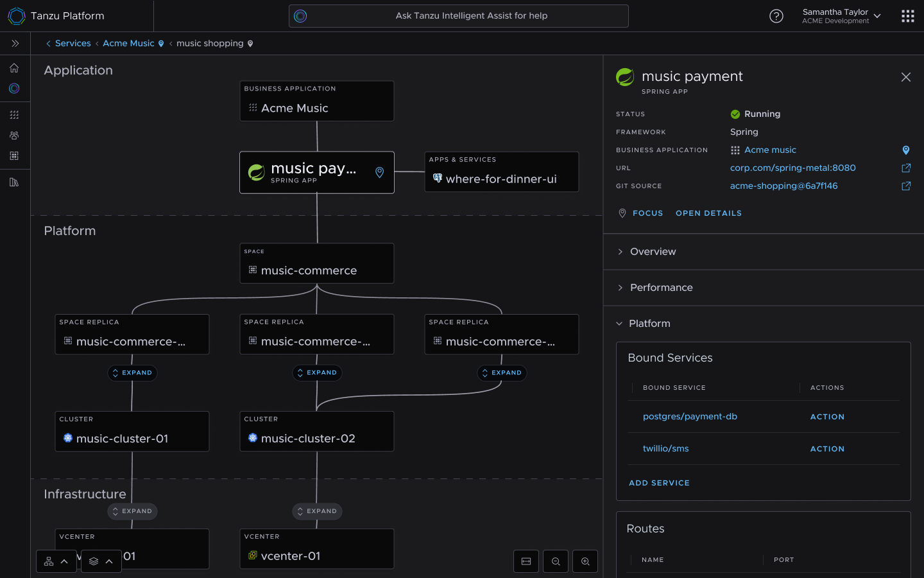
Task: Click location pin in Business Application row
Action: click(x=906, y=150)
